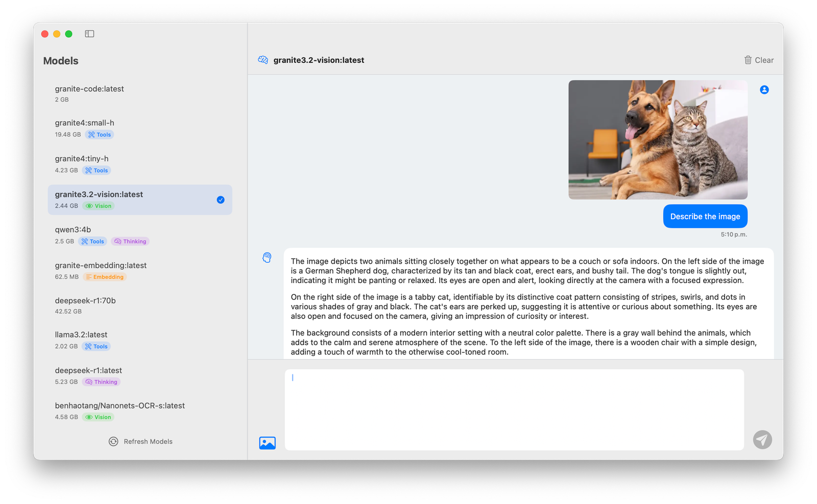
Task: Click the attach image icon
Action: pos(267,443)
